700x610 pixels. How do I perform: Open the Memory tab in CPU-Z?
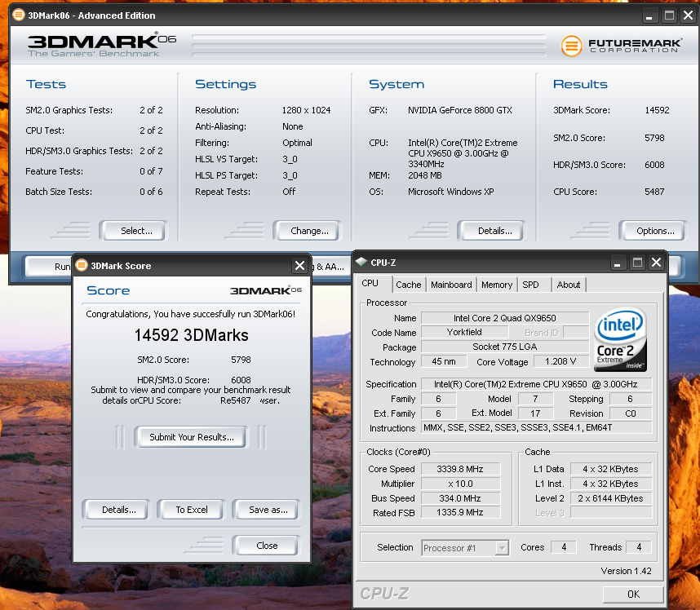click(x=497, y=285)
